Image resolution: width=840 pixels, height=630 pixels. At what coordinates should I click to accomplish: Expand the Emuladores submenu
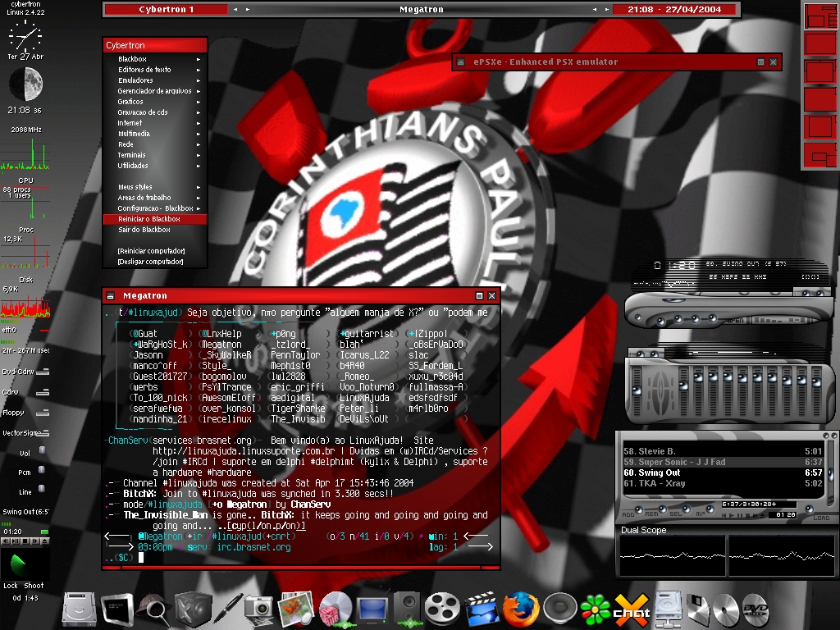[x=155, y=80]
